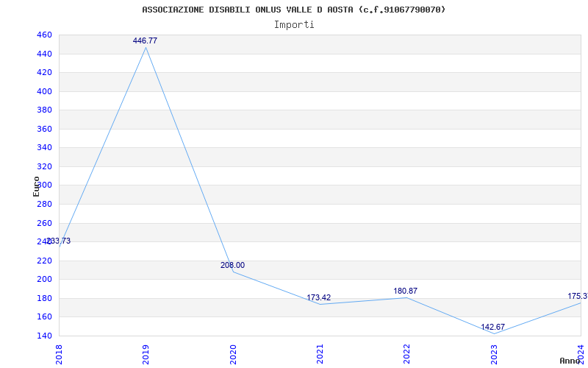Image resolution: width=588 pixels, height=368 pixels.
Task: Click the 340 y-axis value
Action: 44,148
